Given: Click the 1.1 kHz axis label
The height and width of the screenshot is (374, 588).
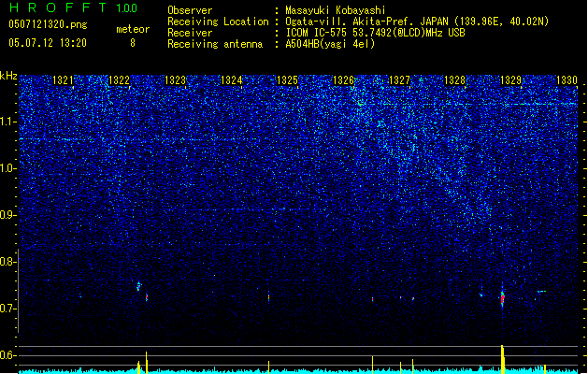Looking at the screenshot, I should [8, 122].
